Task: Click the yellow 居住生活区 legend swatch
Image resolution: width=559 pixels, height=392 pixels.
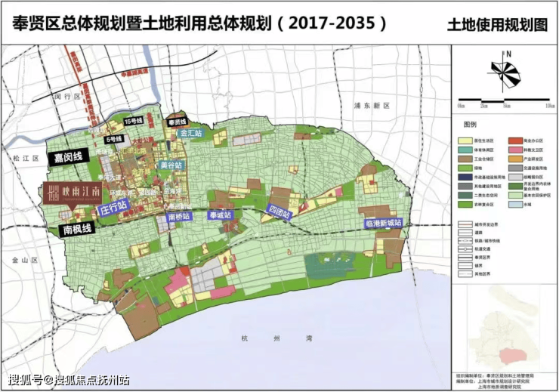Action: (x=466, y=141)
